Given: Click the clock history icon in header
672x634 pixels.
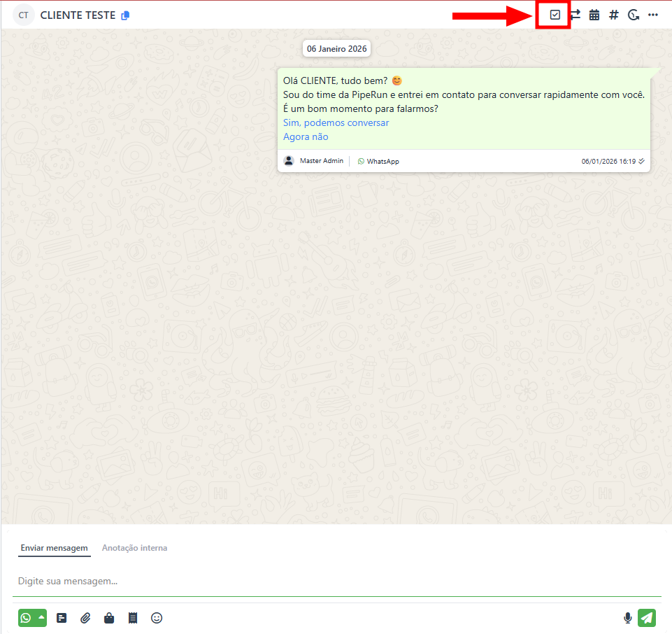Looking at the screenshot, I should (634, 15).
